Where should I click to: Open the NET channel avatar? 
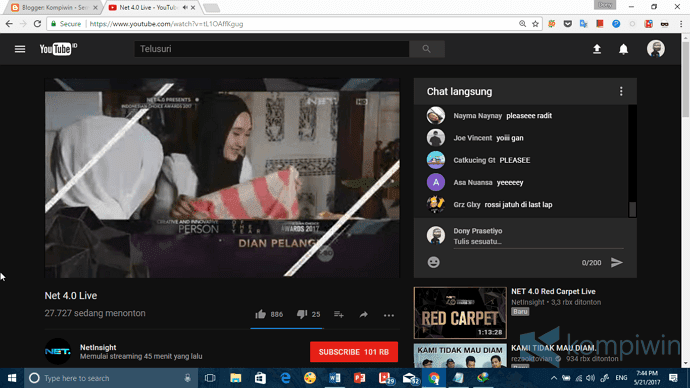pos(58,351)
